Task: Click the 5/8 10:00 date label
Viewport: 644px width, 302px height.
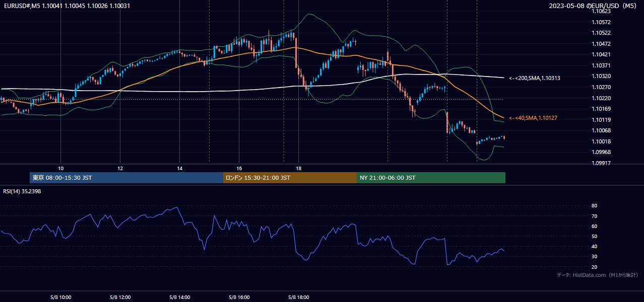Action: point(60,297)
